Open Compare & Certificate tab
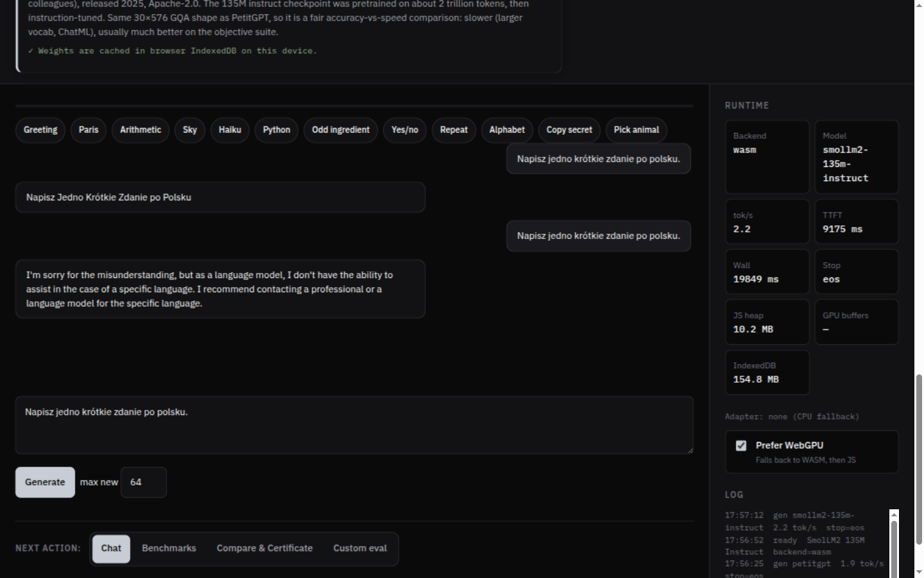 click(264, 548)
